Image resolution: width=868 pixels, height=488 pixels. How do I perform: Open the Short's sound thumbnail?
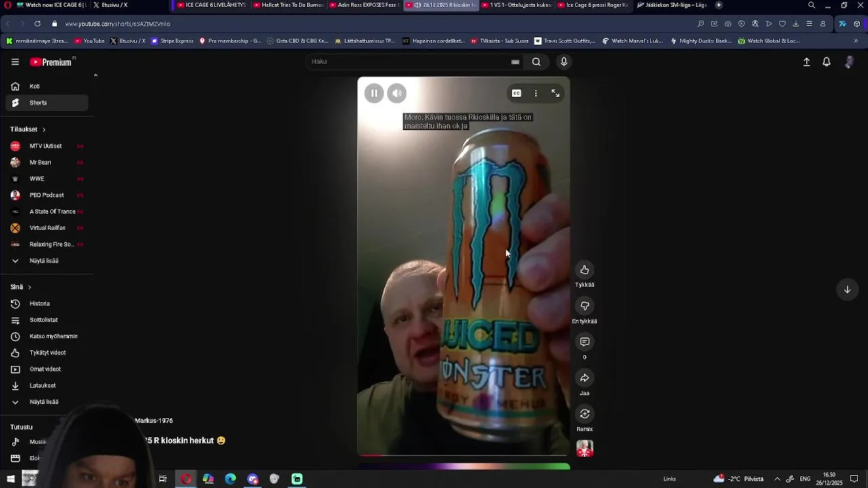pos(585,449)
